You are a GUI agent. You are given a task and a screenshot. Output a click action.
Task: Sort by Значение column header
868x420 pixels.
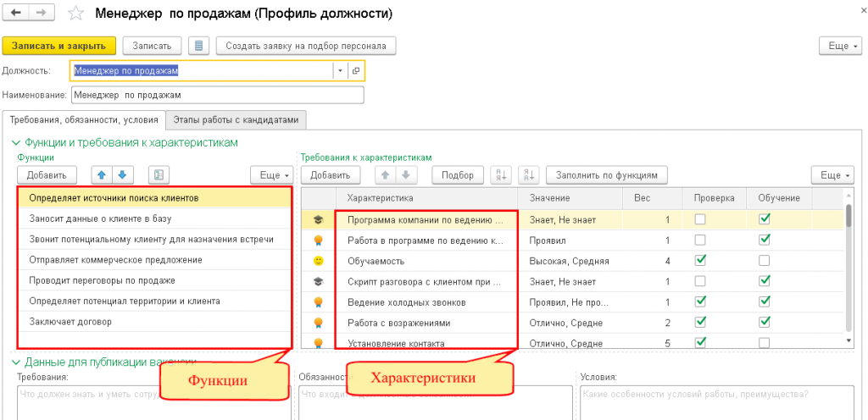click(570, 198)
